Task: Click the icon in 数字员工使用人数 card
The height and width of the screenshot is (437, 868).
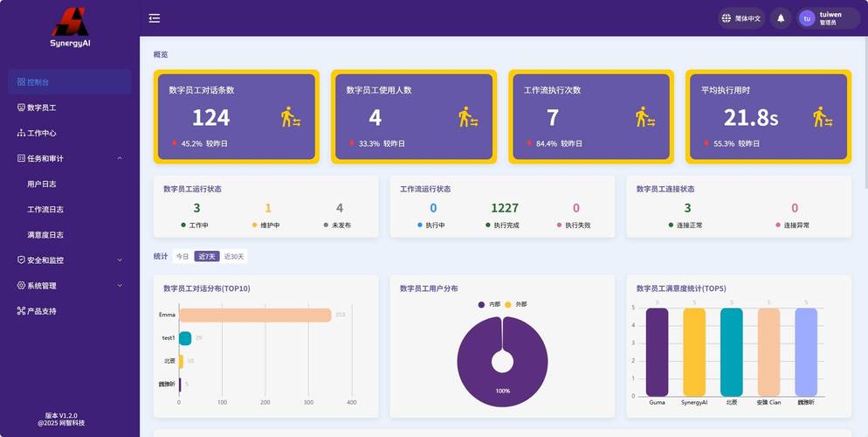Action: coord(468,117)
